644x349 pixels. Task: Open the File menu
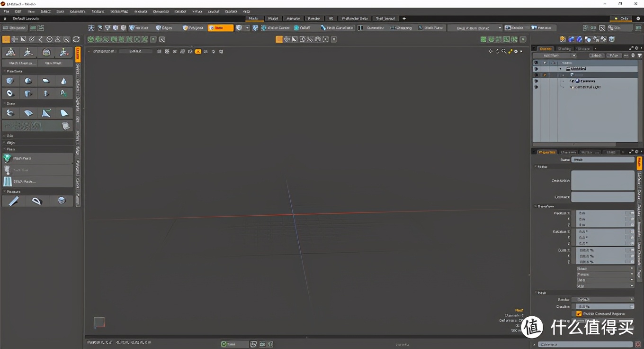tap(6, 11)
